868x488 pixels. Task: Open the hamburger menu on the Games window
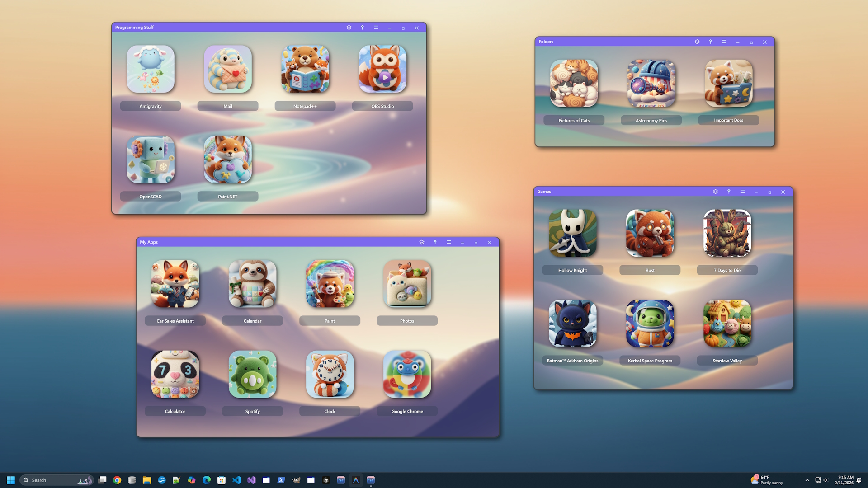[x=742, y=192]
